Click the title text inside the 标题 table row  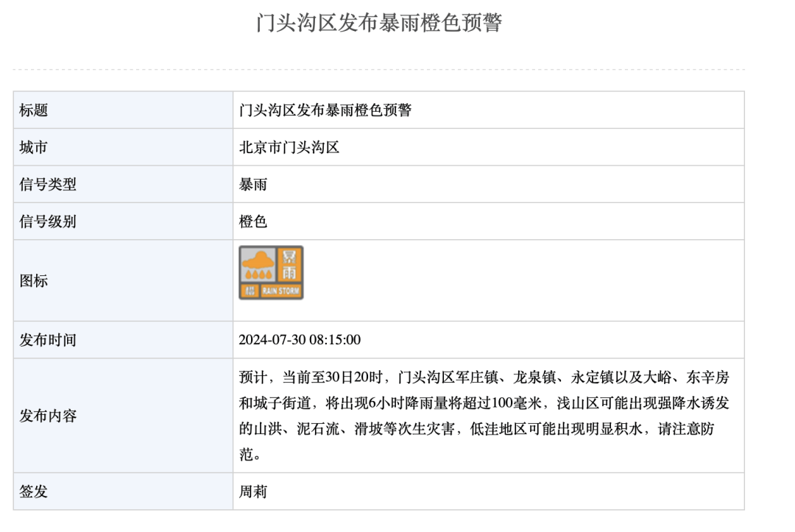coord(325,110)
